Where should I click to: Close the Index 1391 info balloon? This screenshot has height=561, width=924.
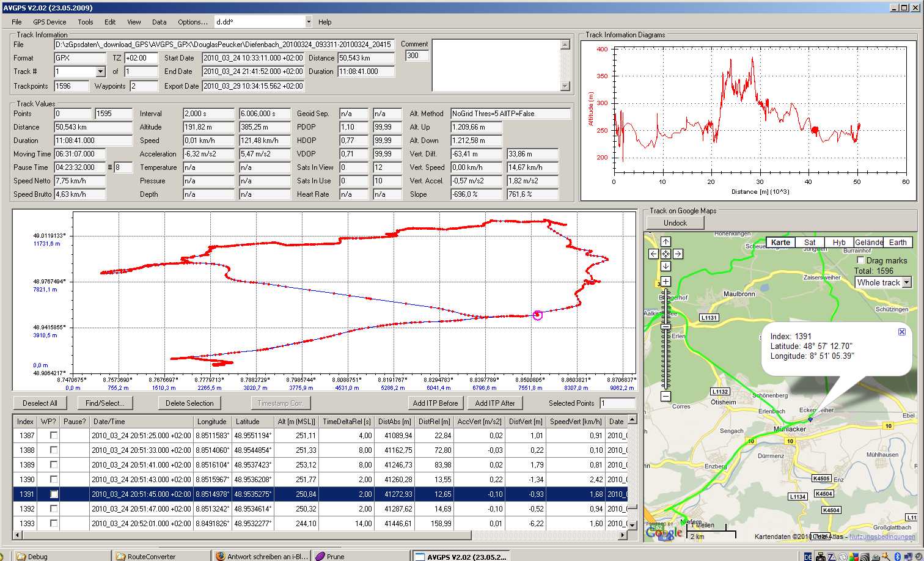pos(901,331)
